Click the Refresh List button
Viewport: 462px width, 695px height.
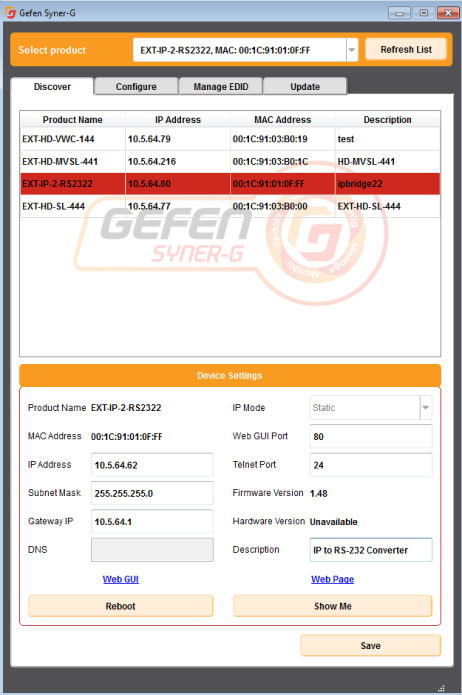tap(406, 50)
